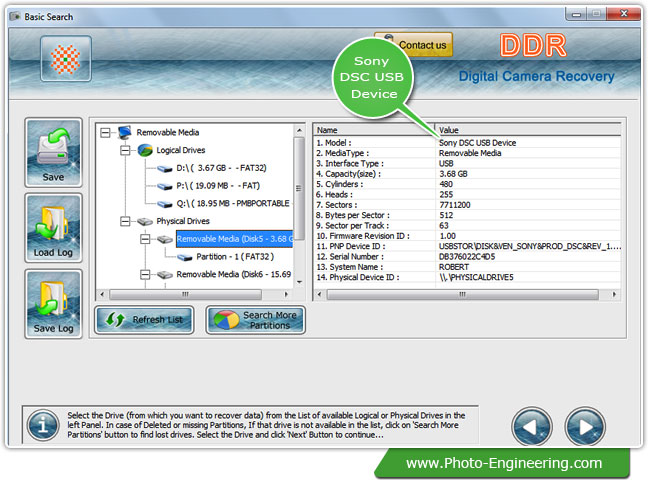Open the Contact us button
The width and height of the screenshot is (648, 480).
(x=414, y=45)
